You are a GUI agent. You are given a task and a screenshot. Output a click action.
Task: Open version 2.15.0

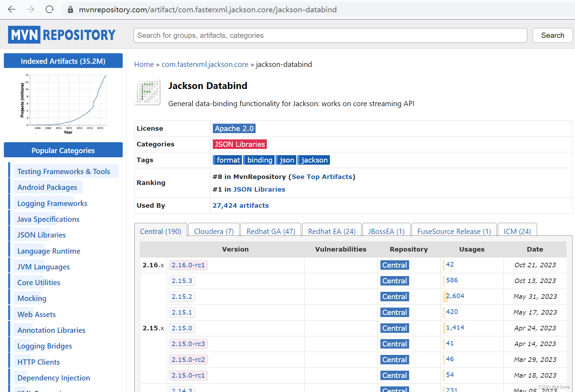pyautogui.click(x=182, y=328)
